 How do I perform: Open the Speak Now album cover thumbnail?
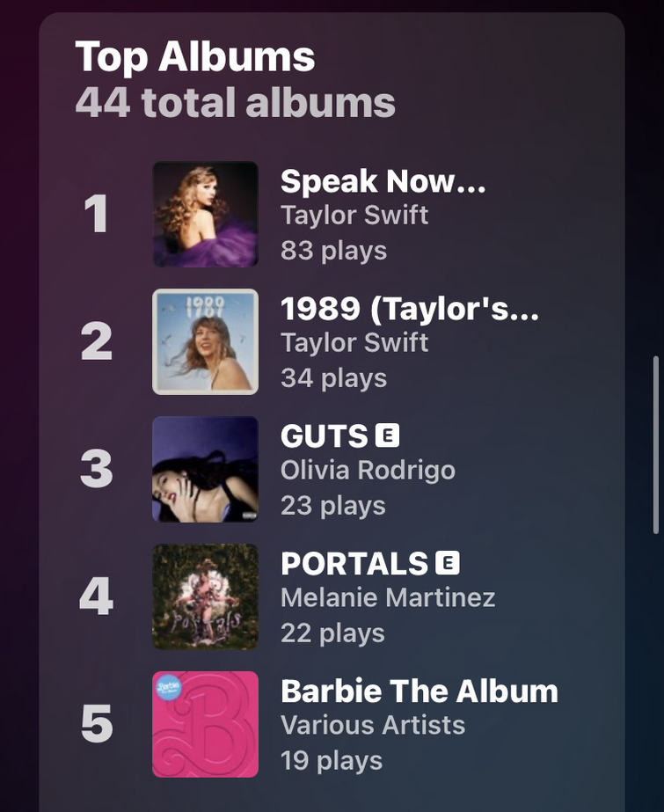pyautogui.click(x=206, y=215)
